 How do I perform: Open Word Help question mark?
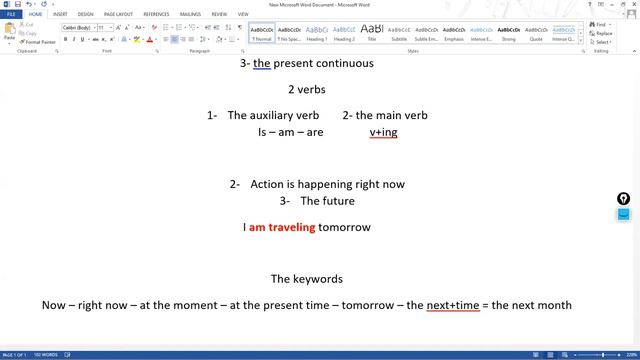pos(589,4)
